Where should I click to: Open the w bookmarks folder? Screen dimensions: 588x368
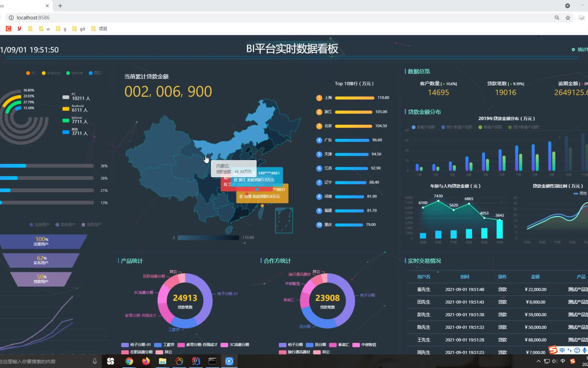(x=44, y=29)
